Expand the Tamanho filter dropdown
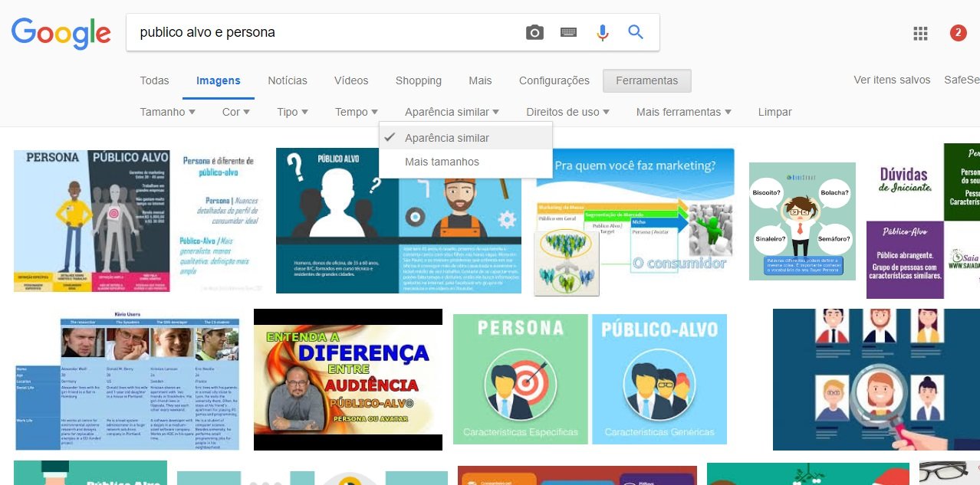Viewport: 980px width, 485px height. (x=167, y=112)
